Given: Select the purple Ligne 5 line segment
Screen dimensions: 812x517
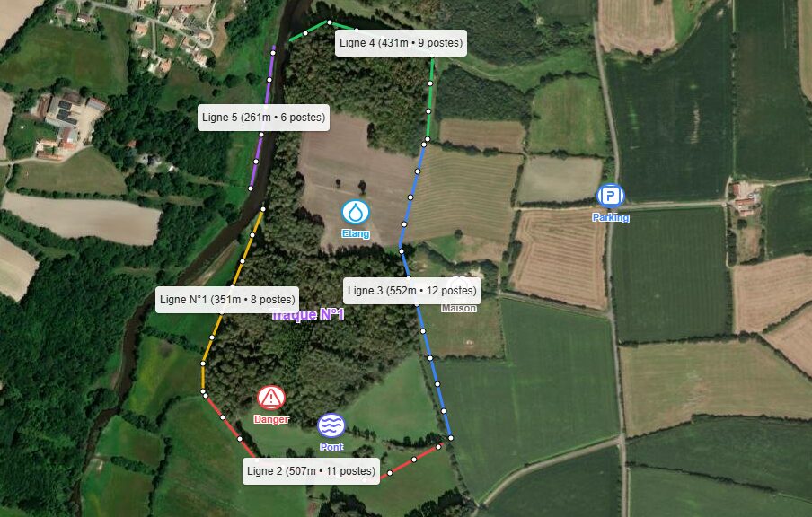Looking at the screenshot, I should (x=259, y=148).
